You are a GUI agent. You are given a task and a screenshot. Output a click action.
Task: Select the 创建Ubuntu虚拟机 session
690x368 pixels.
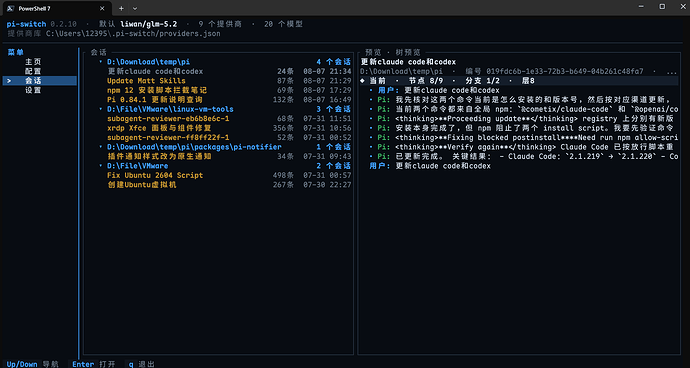(229, 185)
